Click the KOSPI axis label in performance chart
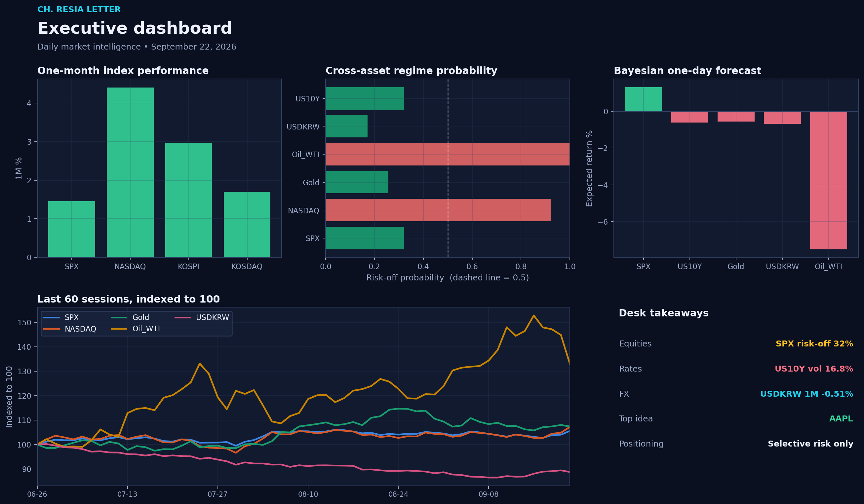 coord(189,267)
